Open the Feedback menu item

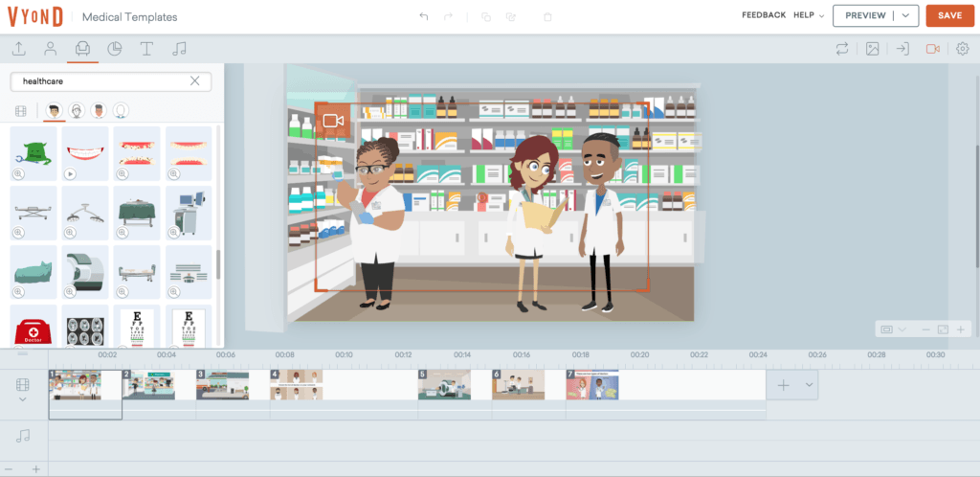click(x=763, y=15)
